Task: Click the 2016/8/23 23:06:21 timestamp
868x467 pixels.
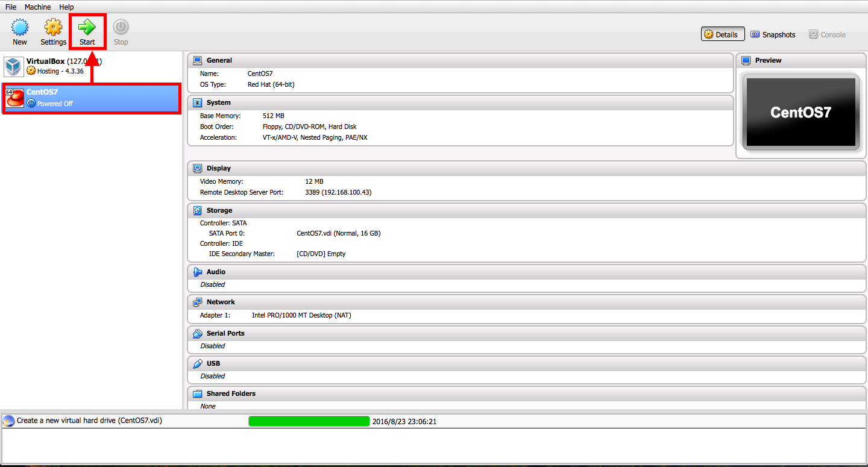Action: tap(404, 422)
